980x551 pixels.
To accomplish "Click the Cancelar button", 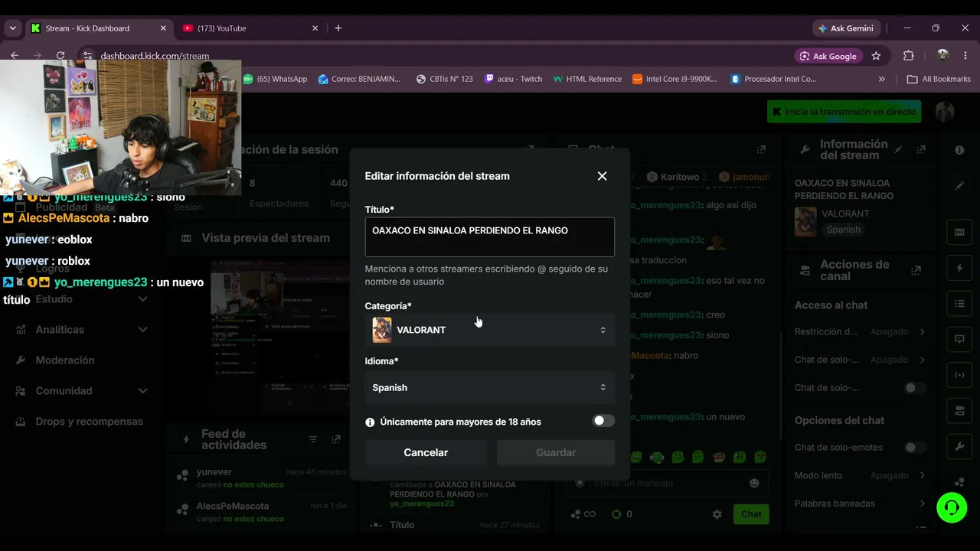I will [x=426, y=452].
